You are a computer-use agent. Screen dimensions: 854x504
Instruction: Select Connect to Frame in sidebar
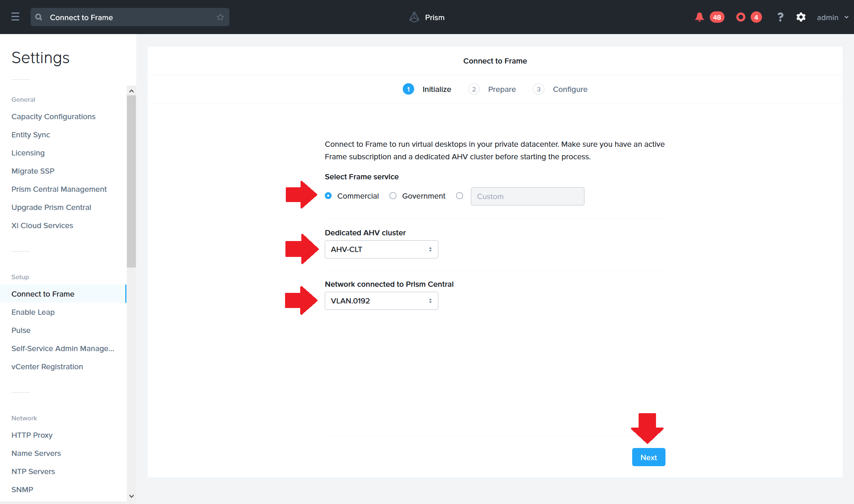[63, 294]
